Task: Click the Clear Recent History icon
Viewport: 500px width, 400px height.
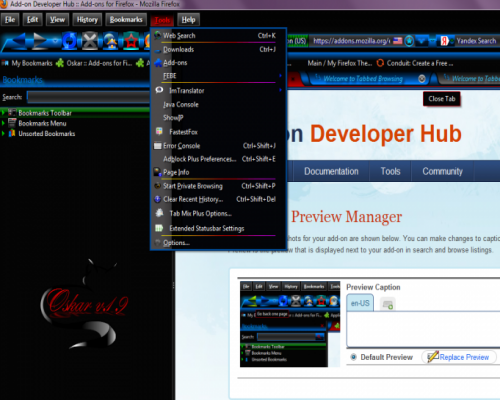Action: pyautogui.click(x=158, y=199)
